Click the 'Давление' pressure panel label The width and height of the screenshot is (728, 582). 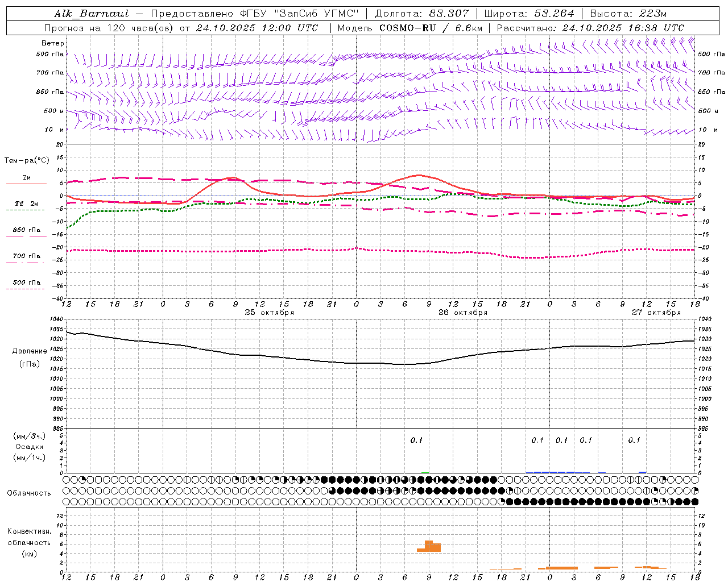click(30, 351)
